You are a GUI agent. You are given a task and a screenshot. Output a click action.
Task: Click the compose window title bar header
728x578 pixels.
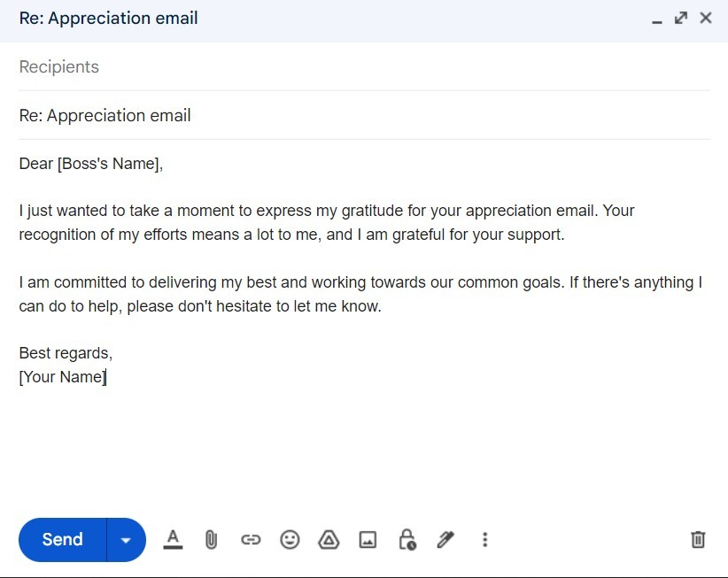[x=354, y=19]
